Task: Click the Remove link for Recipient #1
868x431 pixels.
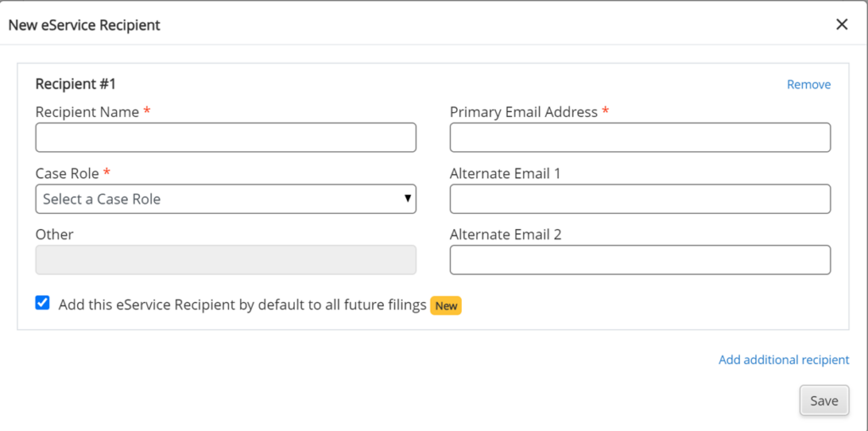Action: (x=809, y=85)
